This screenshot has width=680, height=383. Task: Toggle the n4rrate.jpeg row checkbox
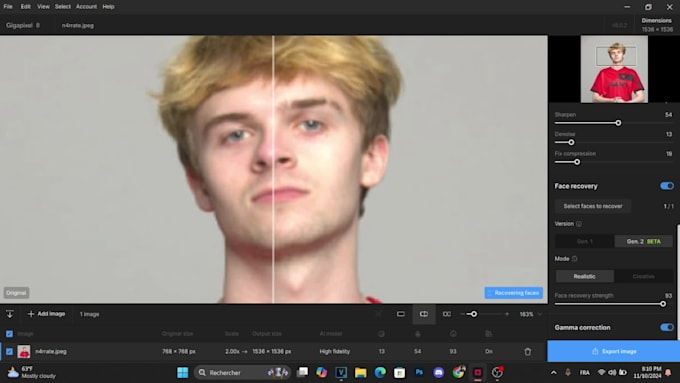pos(9,351)
